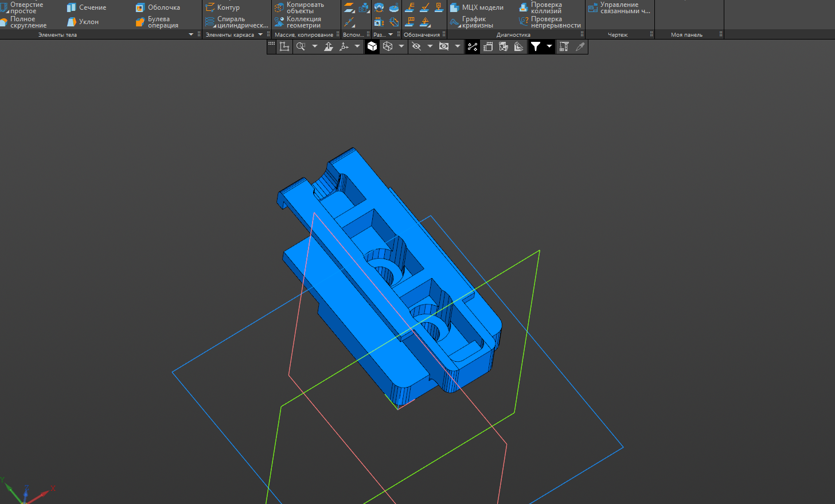This screenshot has width=835, height=504.
Task: Click the Обозначения panel label
Action: pyautogui.click(x=422, y=34)
